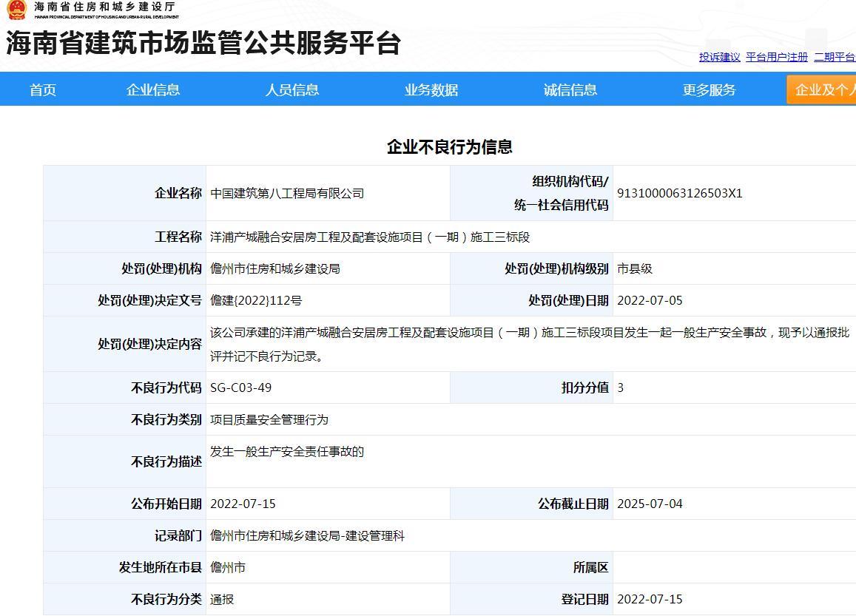Select 更多服务 in navigation bar

(710, 90)
